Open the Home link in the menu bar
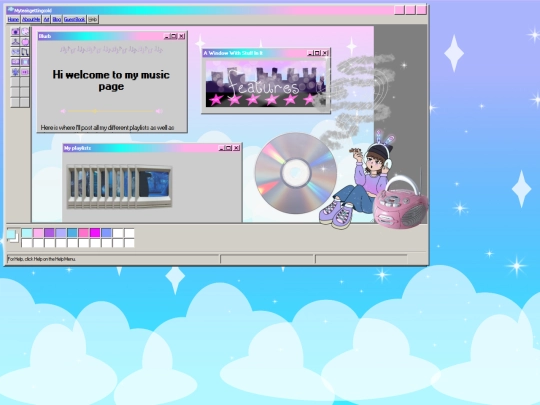540x405 pixels. (x=13, y=20)
